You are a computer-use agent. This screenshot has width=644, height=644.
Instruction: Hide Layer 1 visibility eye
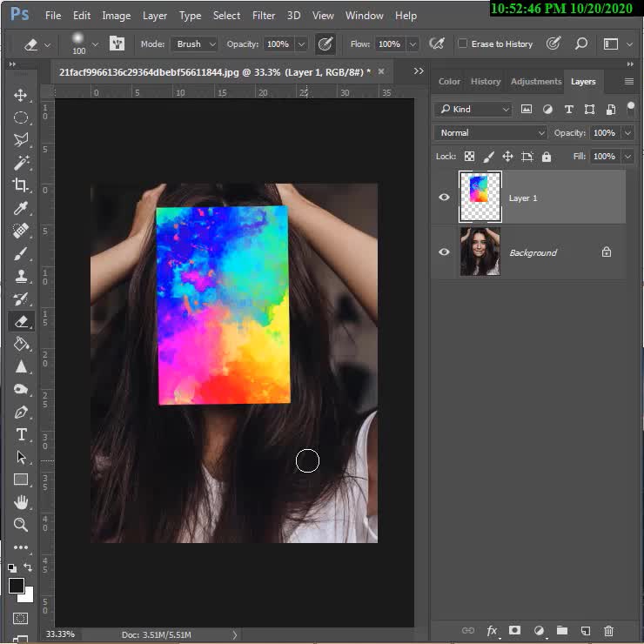pos(444,198)
